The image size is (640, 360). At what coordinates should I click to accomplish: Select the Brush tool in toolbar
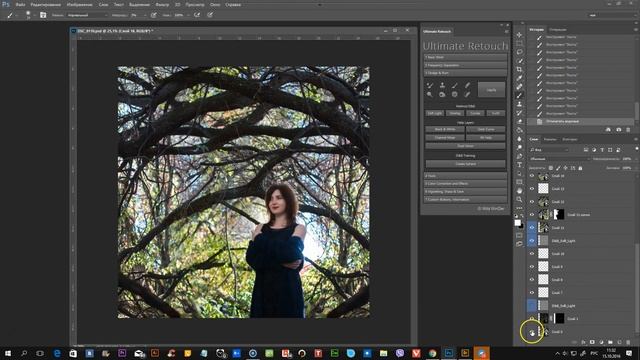[519, 96]
